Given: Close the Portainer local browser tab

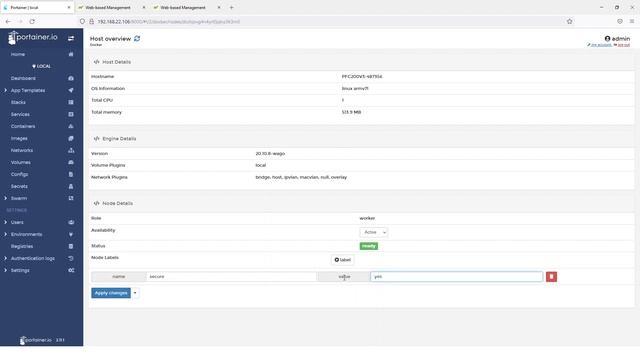Looking at the screenshot, I should [x=69, y=7].
